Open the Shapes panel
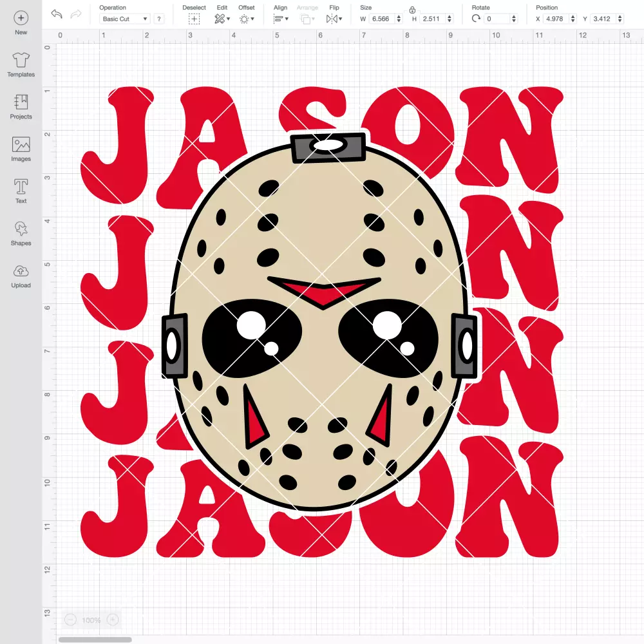The height and width of the screenshot is (644, 644). click(21, 234)
